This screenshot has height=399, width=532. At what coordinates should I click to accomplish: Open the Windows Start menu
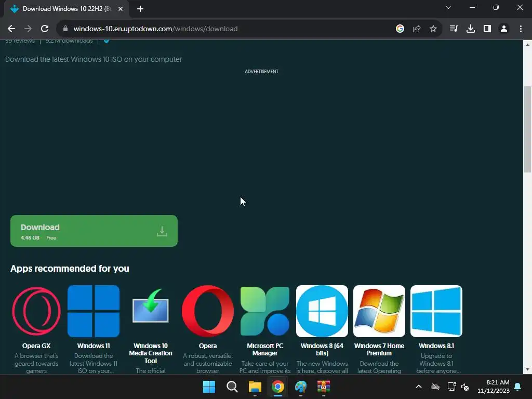[x=209, y=387]
